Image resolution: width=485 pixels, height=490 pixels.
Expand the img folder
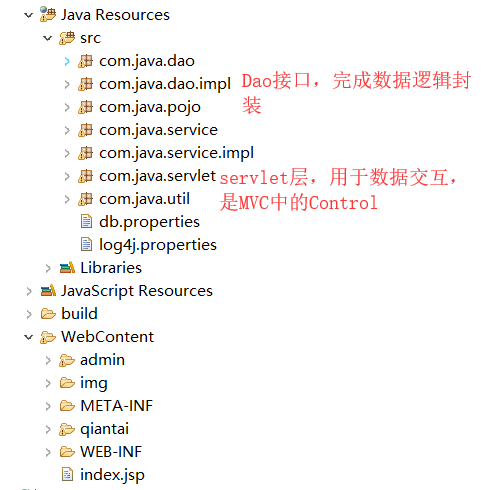tap(48, 383)
